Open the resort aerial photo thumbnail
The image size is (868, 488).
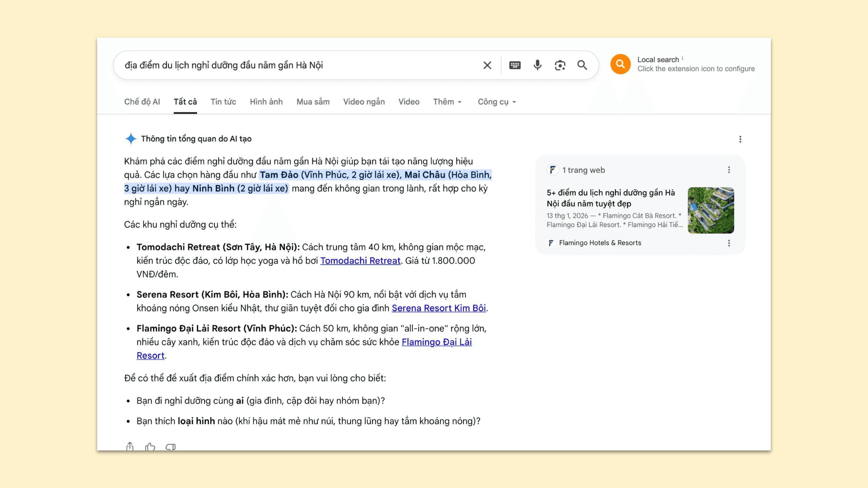(x=711, y=210)
